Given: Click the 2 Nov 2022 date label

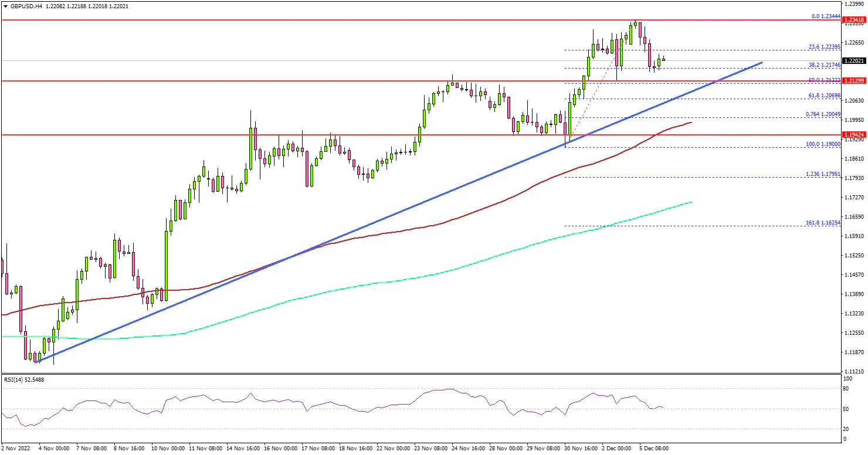Looking at the screenshot, I should click(x=16, y=448).
